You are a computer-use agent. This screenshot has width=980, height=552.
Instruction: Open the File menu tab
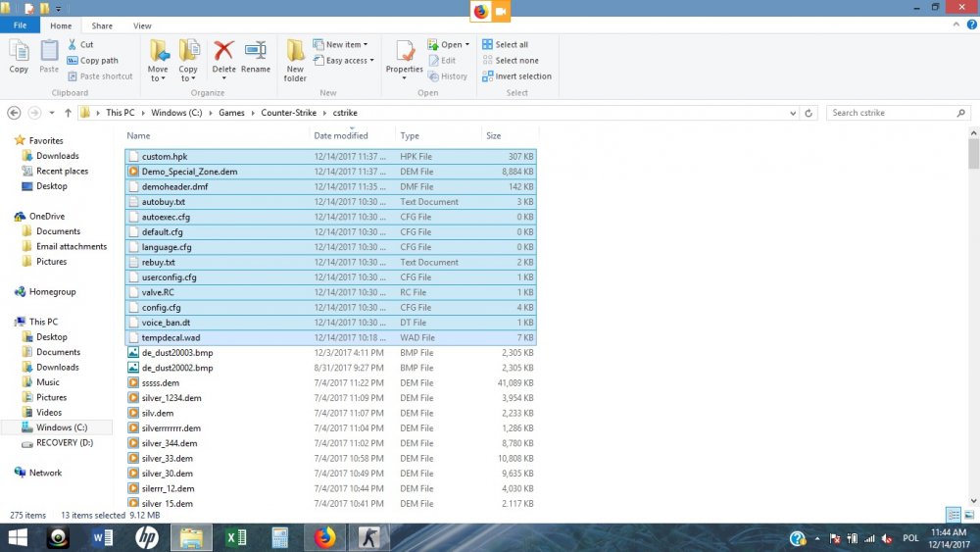pos(21,25)
